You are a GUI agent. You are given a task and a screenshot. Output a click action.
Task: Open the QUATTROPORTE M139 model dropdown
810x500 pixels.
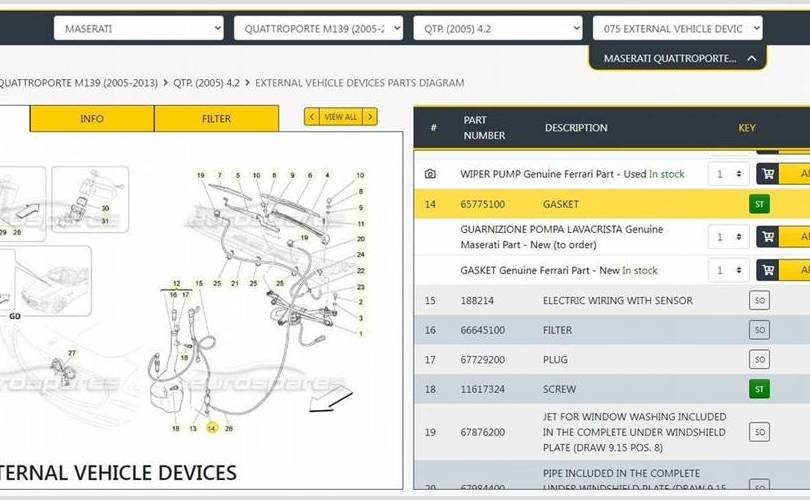click(x=318, y=29)
